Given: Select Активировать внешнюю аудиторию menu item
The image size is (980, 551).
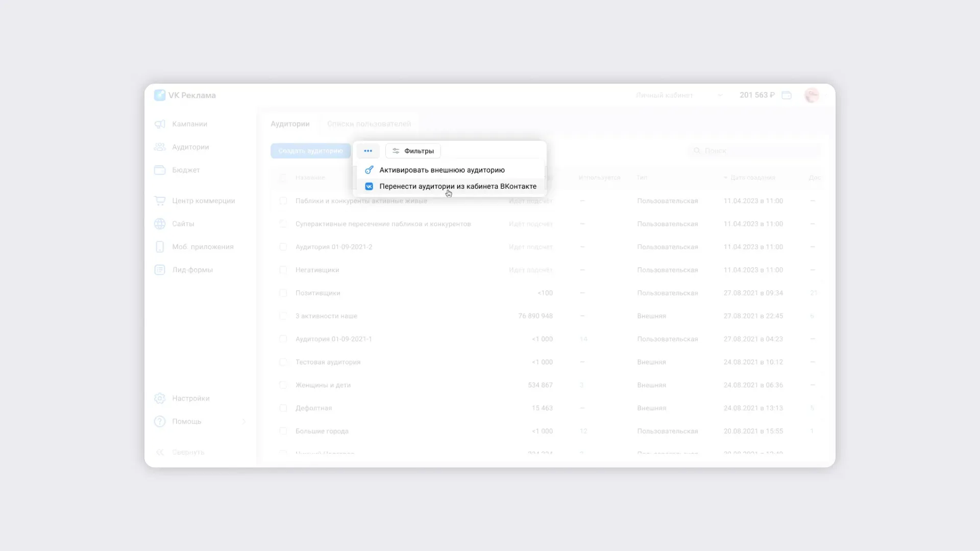Looking at the screenshot, I should [442, 170].
